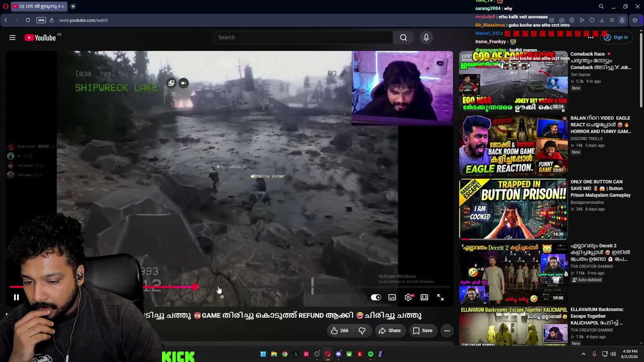Viewport: 644px width, 362px height.
Task: Enter full screen from the video player
Action: point(440,298)
